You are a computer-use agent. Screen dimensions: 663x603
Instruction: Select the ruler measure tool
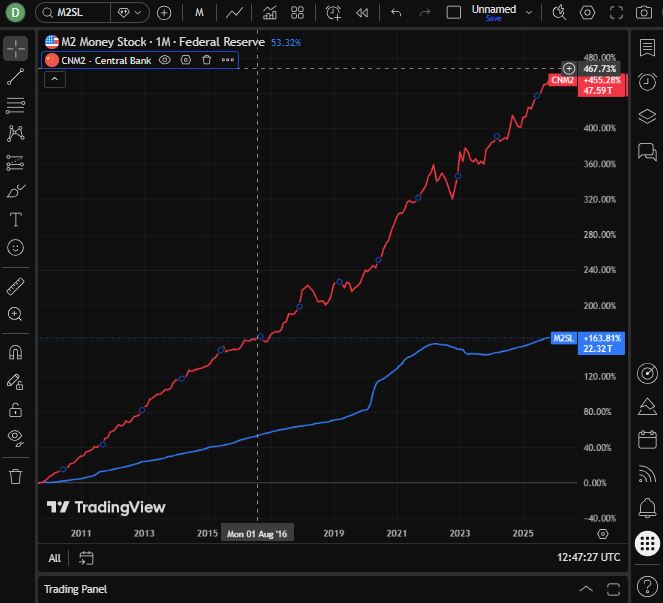click(15, 286)
